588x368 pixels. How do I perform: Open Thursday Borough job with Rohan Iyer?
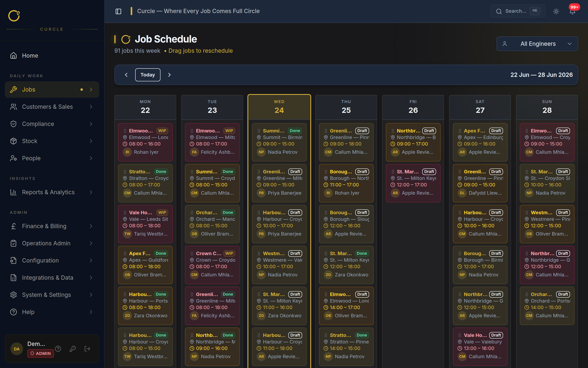click(x=346, y=183)
